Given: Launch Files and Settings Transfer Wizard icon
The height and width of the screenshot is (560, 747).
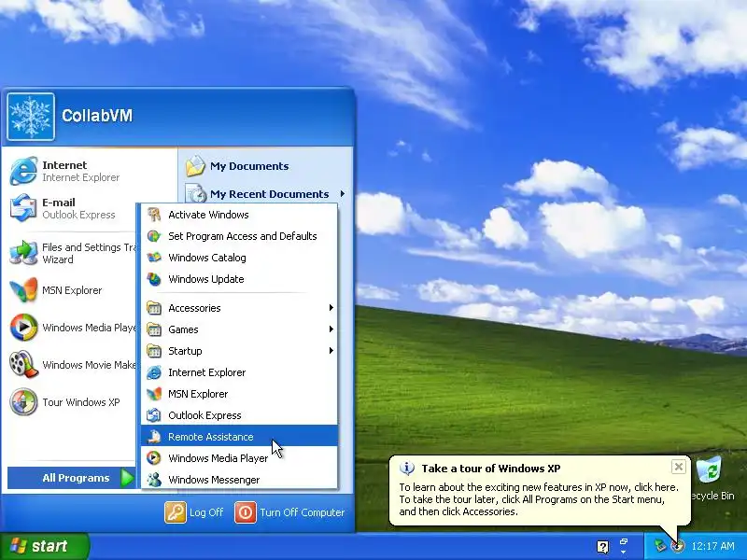Looking at the screenshot, I should [23, 253].
